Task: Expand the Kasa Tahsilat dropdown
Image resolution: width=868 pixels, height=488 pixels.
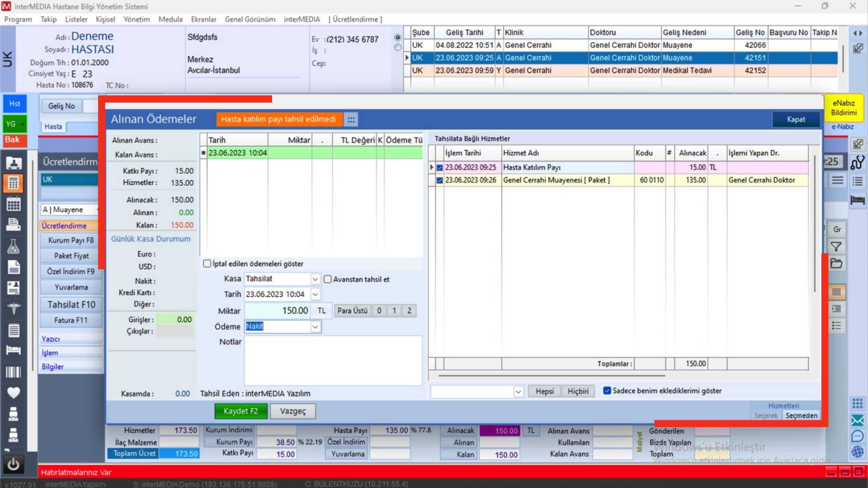Action: [315, 279]
